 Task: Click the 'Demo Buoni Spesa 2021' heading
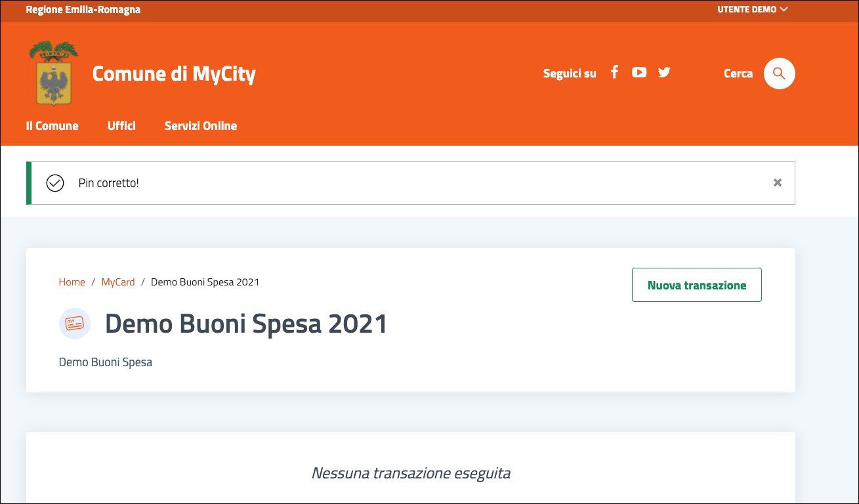click(x=246, y=324)
